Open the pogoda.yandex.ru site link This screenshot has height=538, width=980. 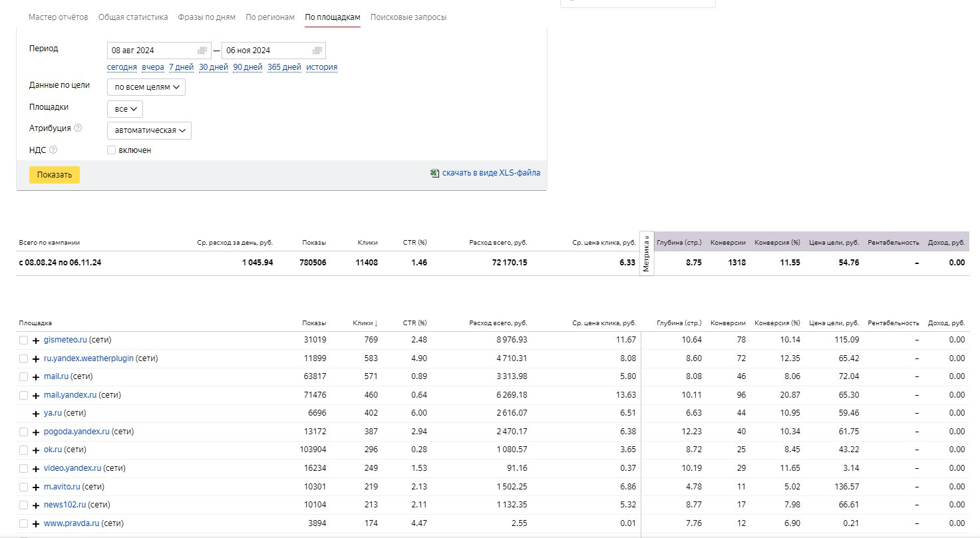pyautogui.click(x=77, y=432)
